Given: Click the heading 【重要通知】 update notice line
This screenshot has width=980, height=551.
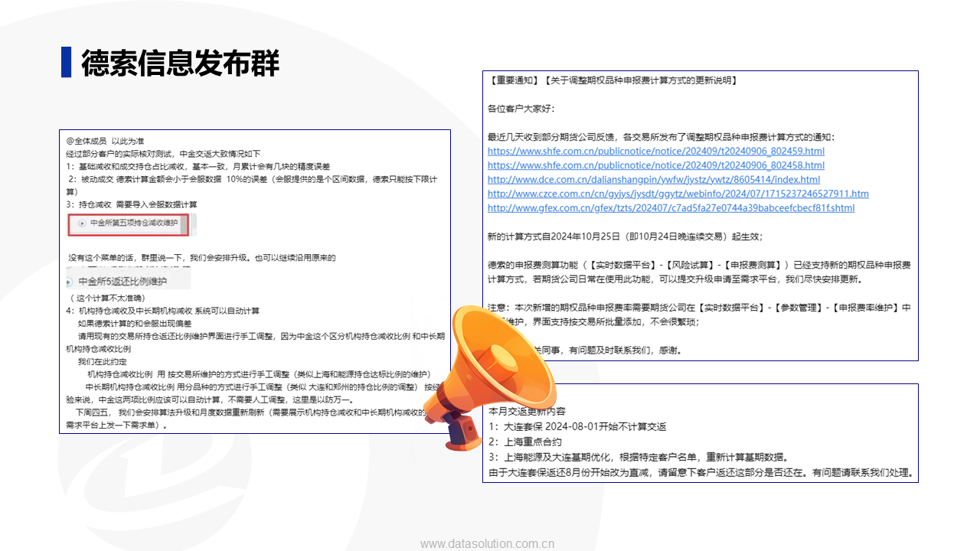Looking at the screenshot, I should [x=612, y=80].
